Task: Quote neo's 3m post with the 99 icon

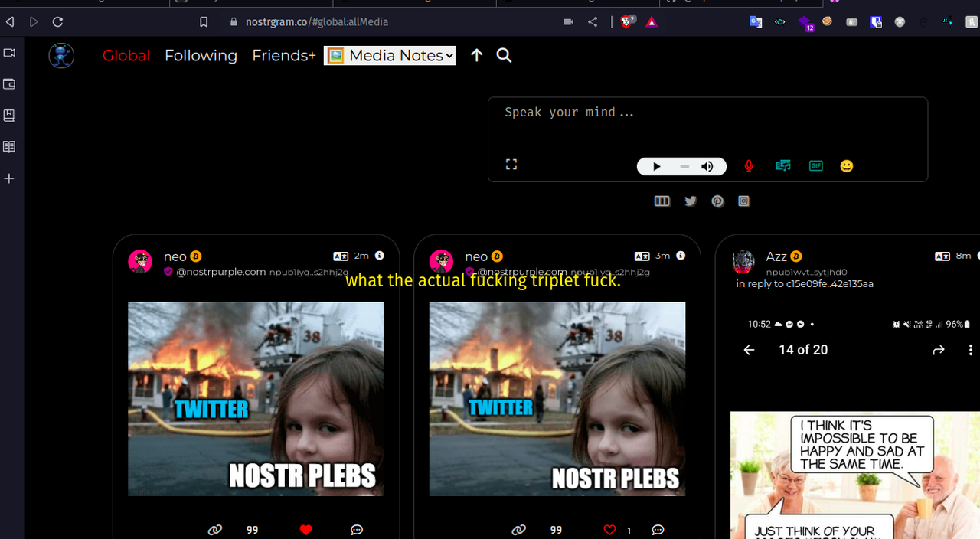Action: coord(556,530)
